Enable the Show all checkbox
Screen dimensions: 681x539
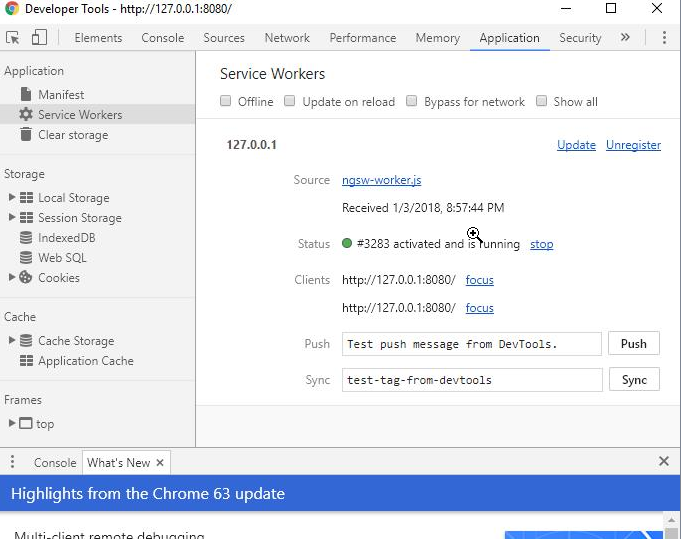541,101
